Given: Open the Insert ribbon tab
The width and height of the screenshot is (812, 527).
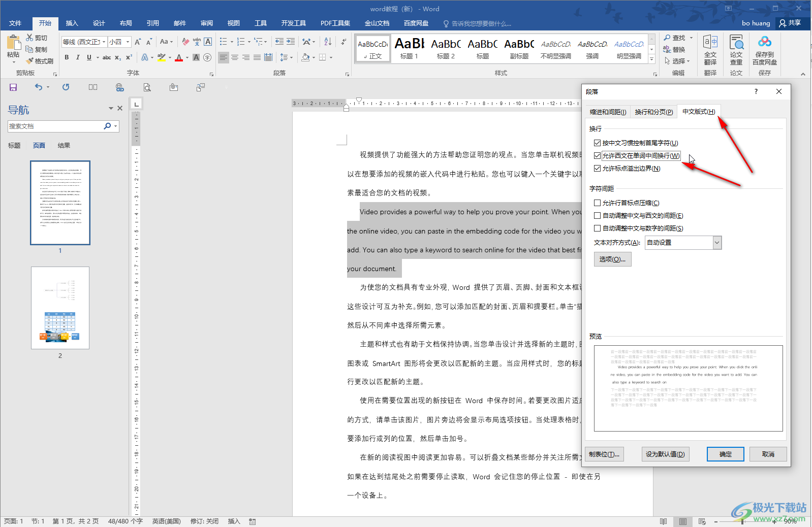Looking at the screenshot, I should point(72,23).
